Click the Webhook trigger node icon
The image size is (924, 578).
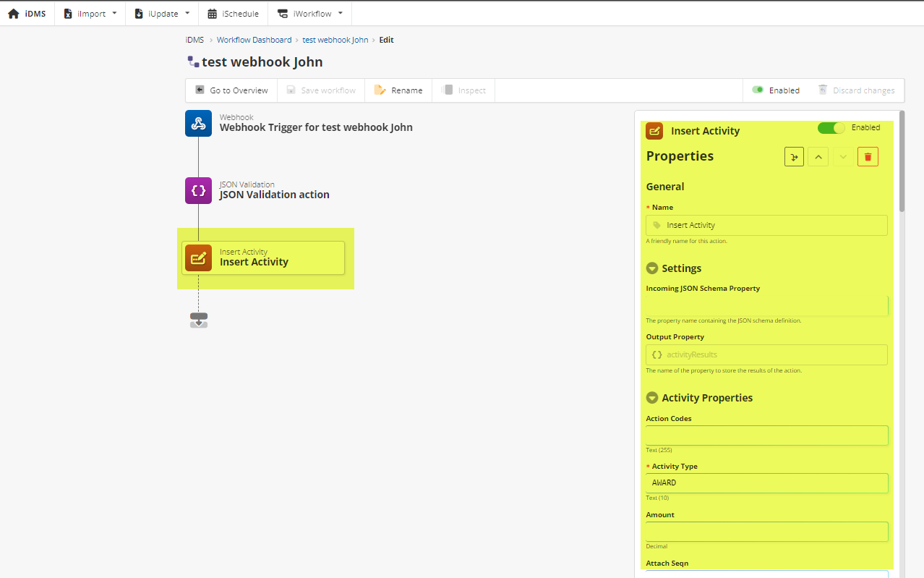point(198,124)
